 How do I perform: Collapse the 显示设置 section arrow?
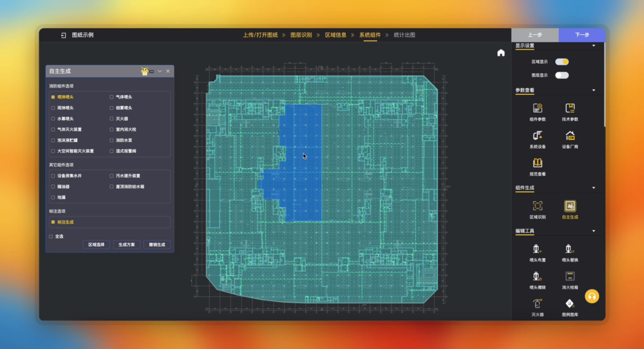point(593,46)
